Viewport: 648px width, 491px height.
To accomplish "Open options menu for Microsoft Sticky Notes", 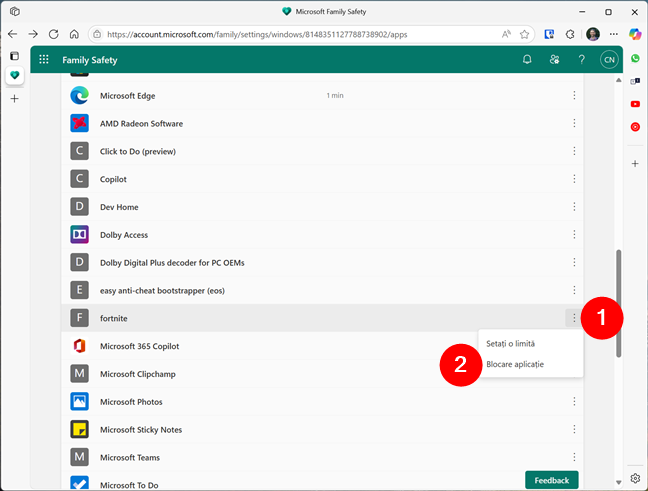I will (574, 429).
